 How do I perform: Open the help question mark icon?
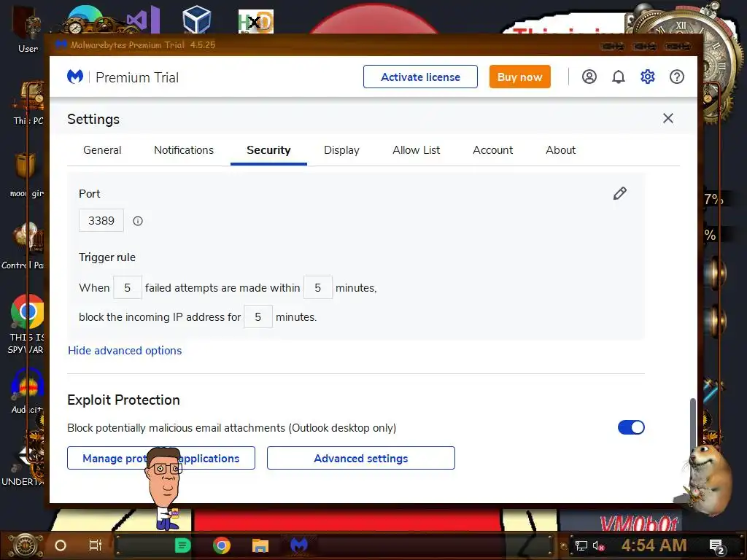[676, 77]
